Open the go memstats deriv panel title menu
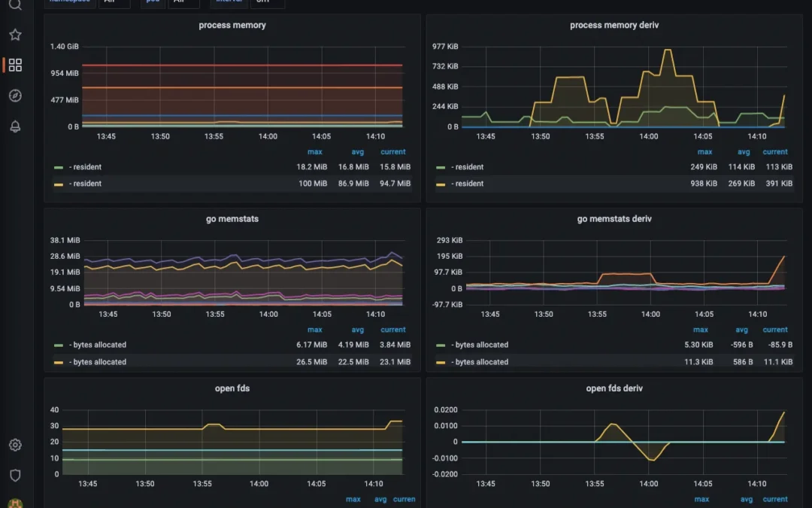This screenshot has height=508, width=812. pos(614,219)
